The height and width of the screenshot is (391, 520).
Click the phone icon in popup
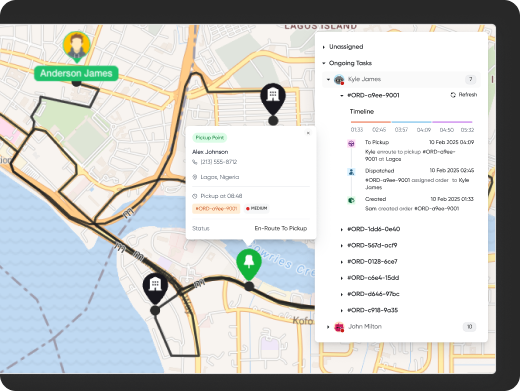[195, 162]
